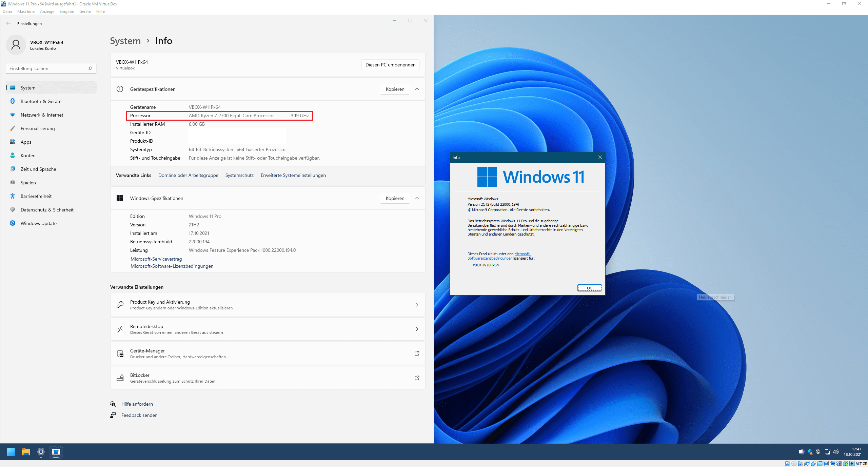Open Datenschutz & Sicherheit
Image resolution: width=868 pixels, height=467 pixels.
point(51,210)
